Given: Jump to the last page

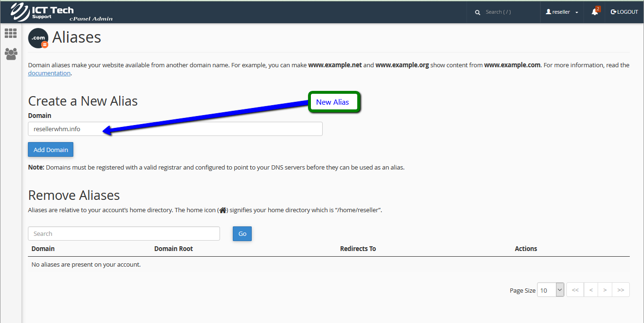Looking at the screenshot, I should (620, 290).
